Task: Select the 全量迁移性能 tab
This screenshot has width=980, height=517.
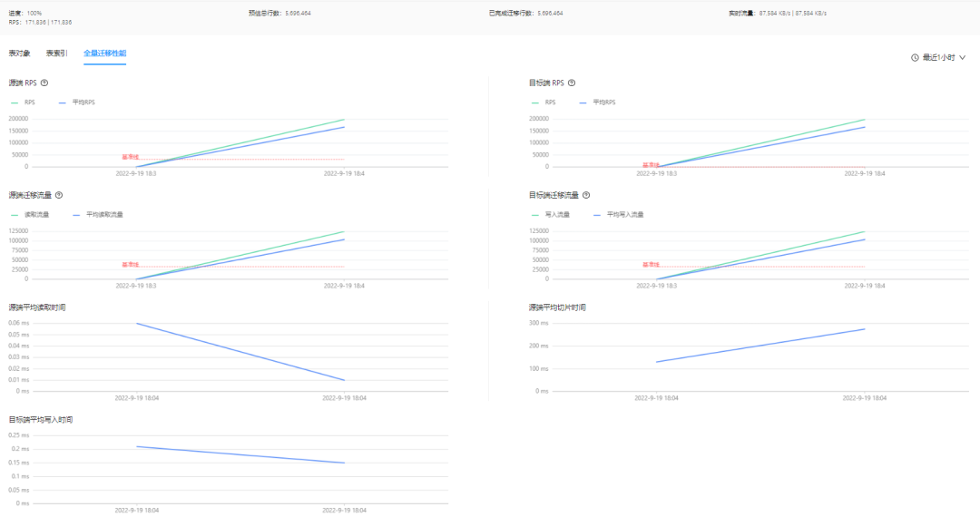Action: (105, 54)
